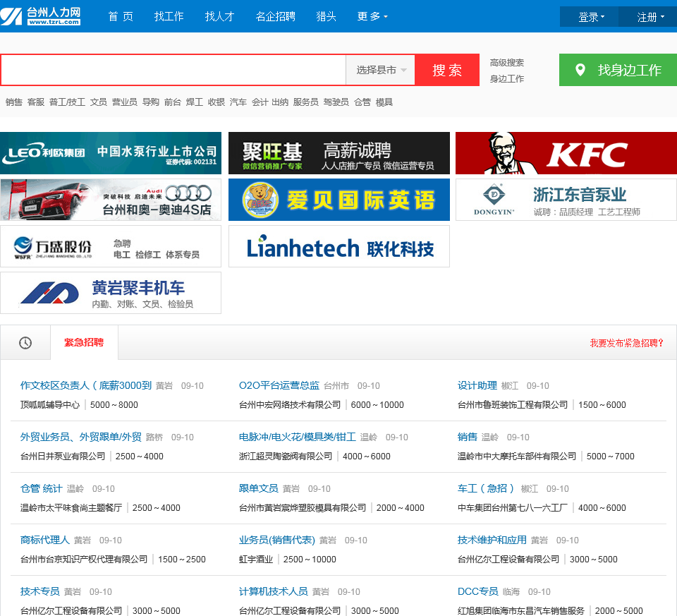677x616 pixels.
Task: Click the 仓管 hot keyword
Action: (362, 102)
